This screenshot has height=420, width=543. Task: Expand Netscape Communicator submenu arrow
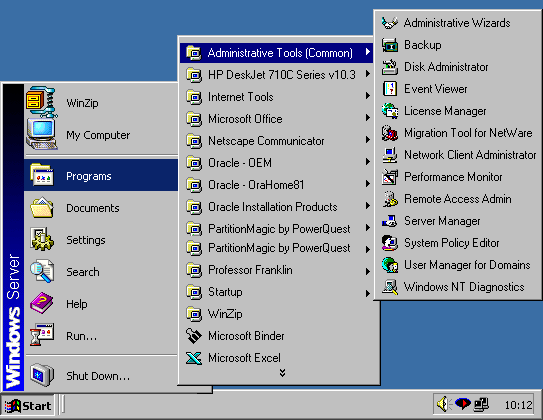click(368, 140)
